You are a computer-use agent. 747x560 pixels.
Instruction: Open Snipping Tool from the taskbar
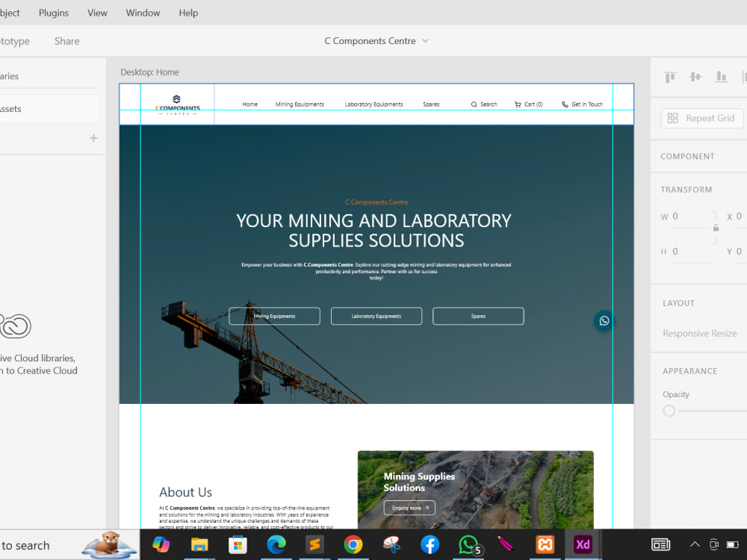pyautogui.click(x=391, y=544)
